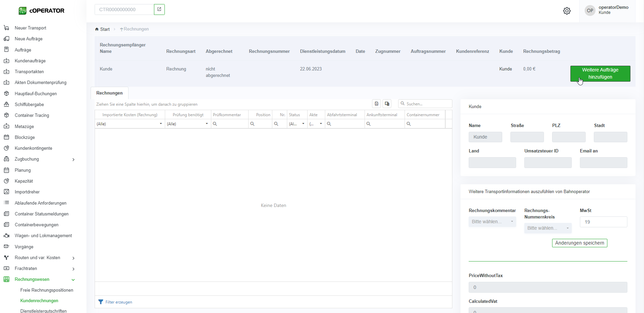644x313 pixels.
Task: Open Kundenrechnungen in sidebar
Action: coord(39,300)
